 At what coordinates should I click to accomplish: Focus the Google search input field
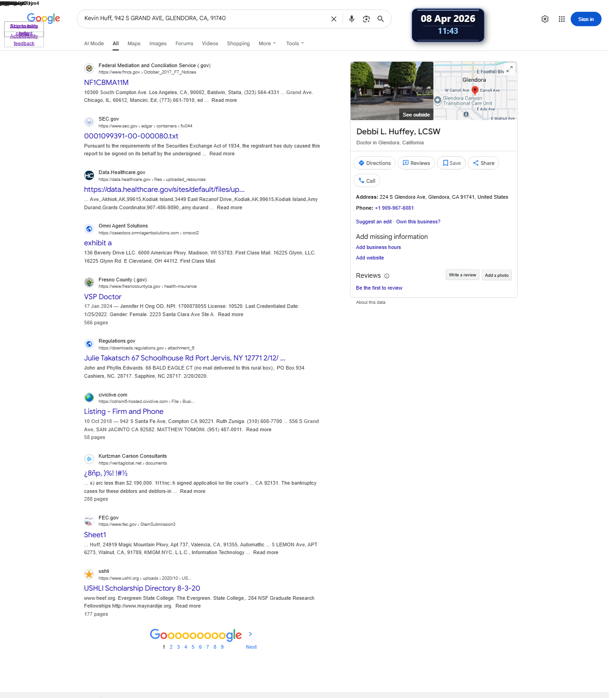[204, 19]
